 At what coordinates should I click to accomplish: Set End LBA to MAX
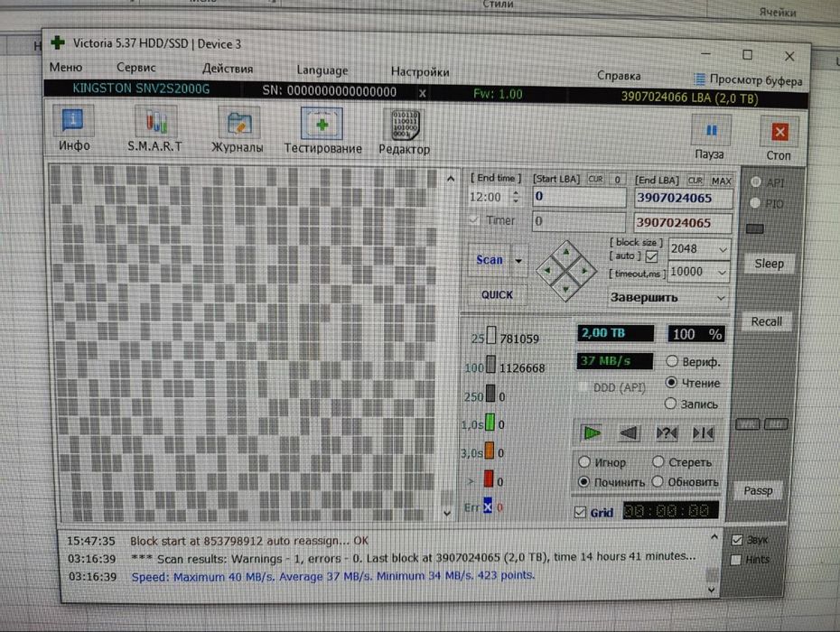(x=721, y=181)
